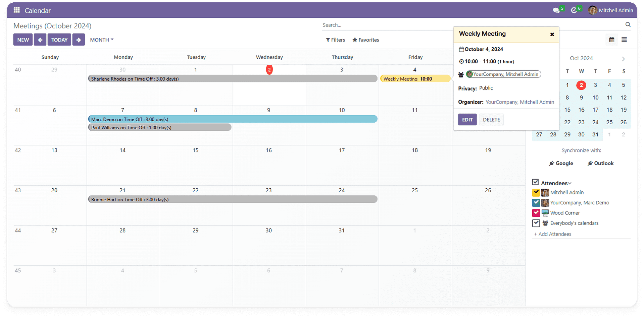
Task: Open the MONTH view dropdown
Action: click(x=102, y=40)
